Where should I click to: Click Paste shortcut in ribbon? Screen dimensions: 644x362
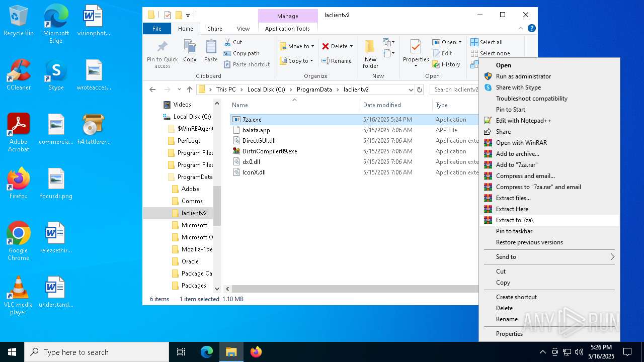247,64
